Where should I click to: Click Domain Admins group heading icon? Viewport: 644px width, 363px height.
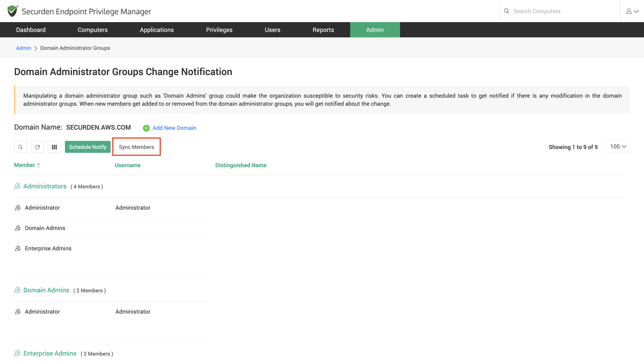[x=17, y=290]
